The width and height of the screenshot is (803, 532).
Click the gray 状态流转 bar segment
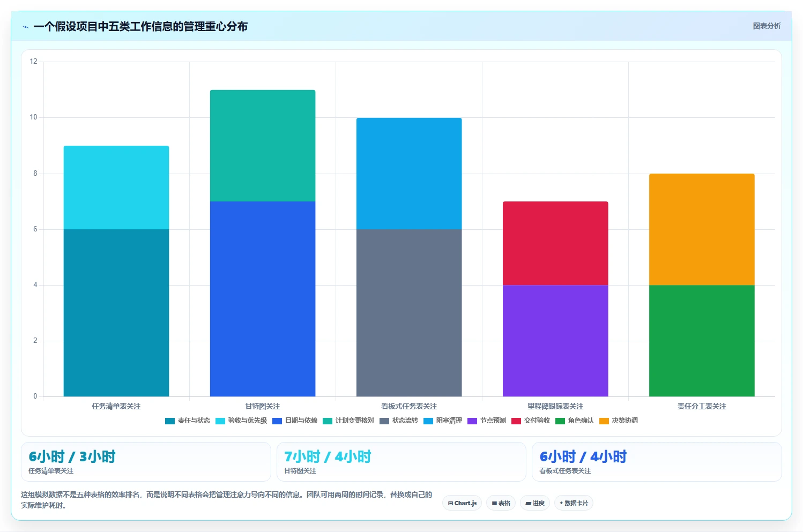point(409,313)
